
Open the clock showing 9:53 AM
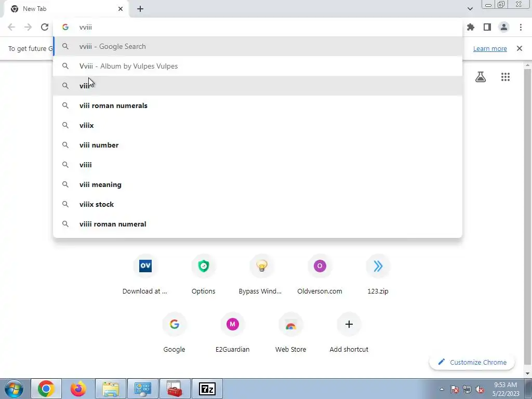point(506,389)
